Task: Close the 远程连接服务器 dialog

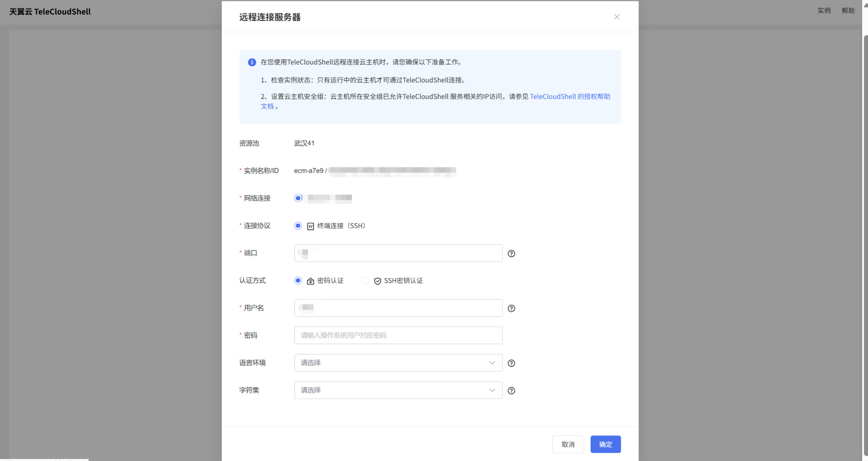Action: pyautogui.click(x=616, y=17)
